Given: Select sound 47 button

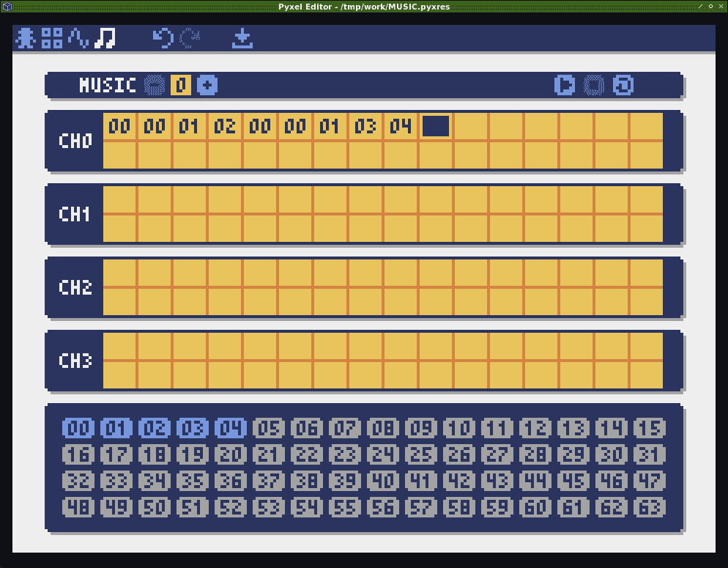Looking at the screenshot, I should [650, 481].
